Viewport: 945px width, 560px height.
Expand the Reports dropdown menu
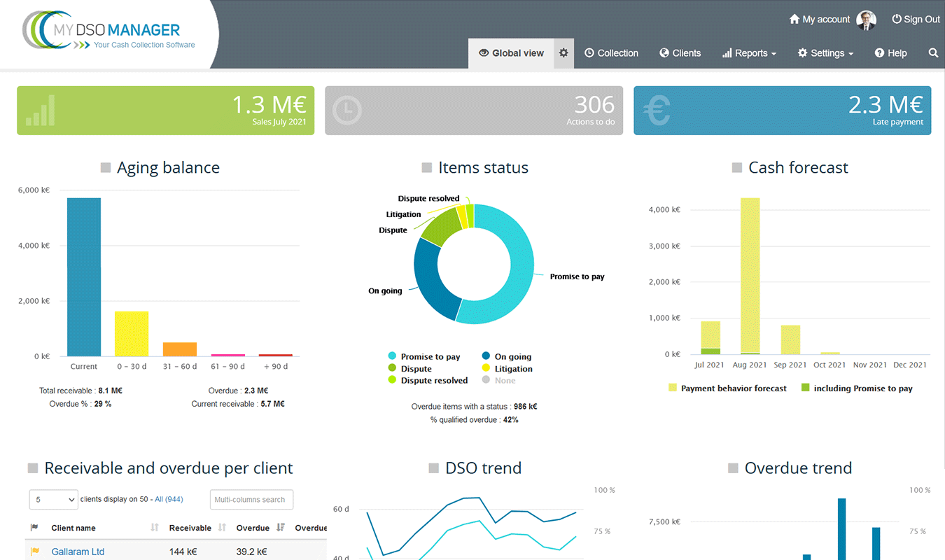click(750, 53)
